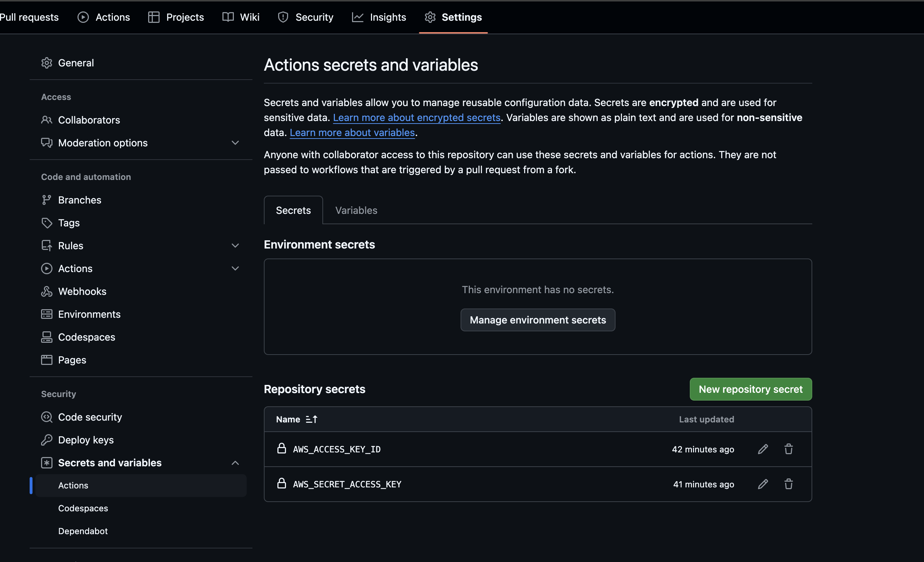Viewport: 924px width, 562px height.
Task: Open the Insights repository tab
Action: click(x=379, y=17)
